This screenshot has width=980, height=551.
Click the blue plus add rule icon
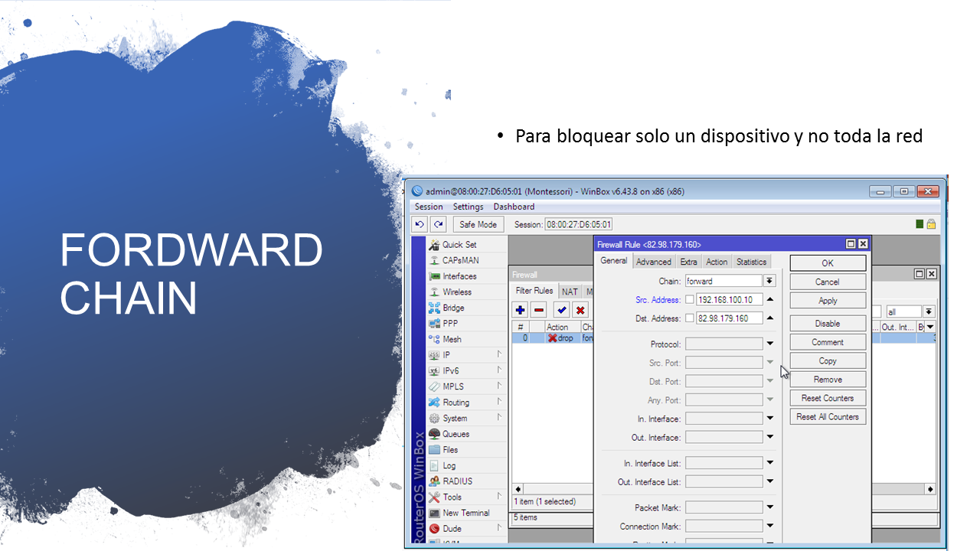point(521,310)
